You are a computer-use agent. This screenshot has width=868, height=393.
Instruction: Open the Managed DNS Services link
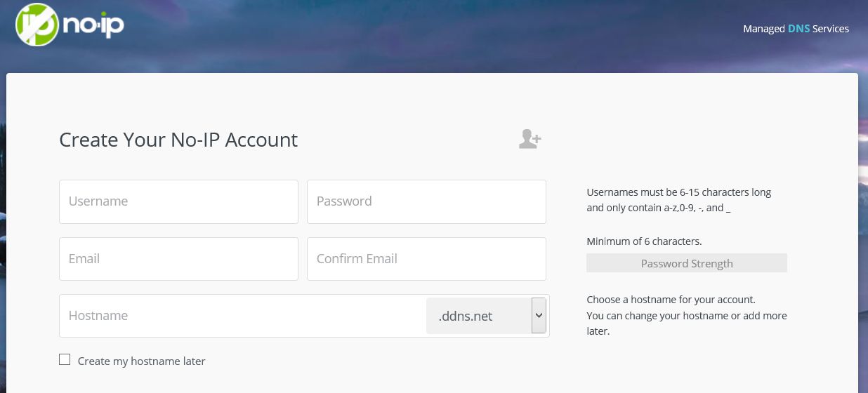tap(796, 29)
